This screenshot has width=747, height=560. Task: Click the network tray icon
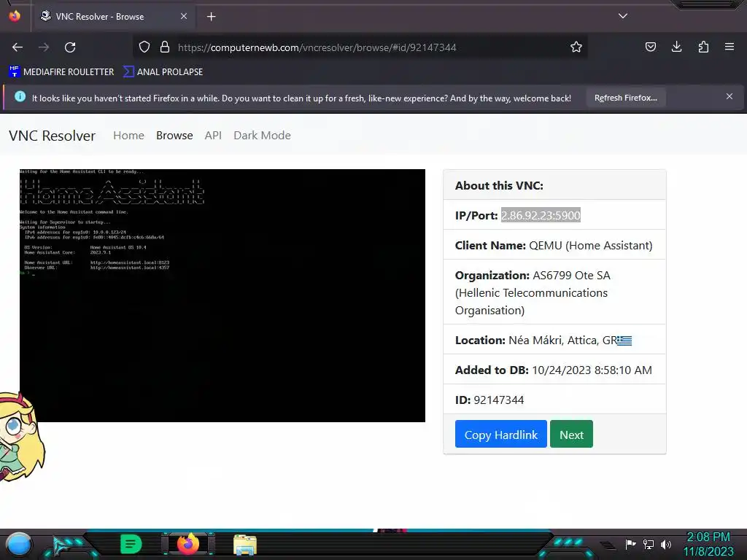(x=649, y=544)
